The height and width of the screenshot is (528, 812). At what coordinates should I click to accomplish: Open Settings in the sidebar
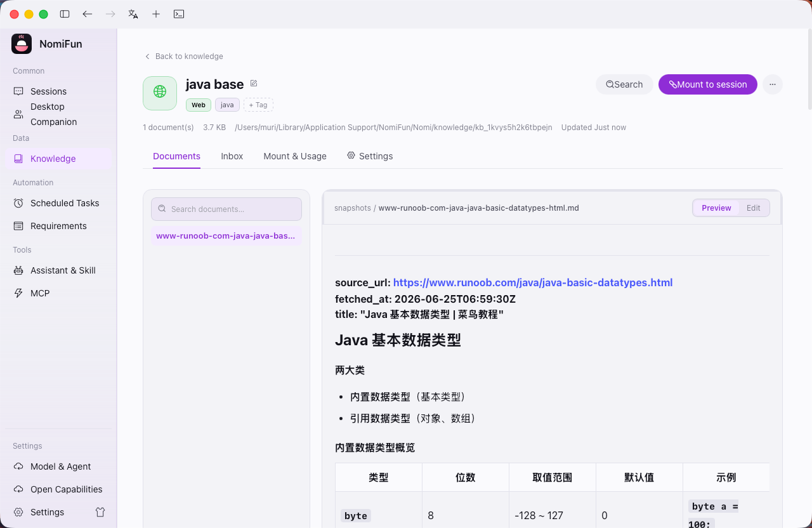tap(48, 512)
